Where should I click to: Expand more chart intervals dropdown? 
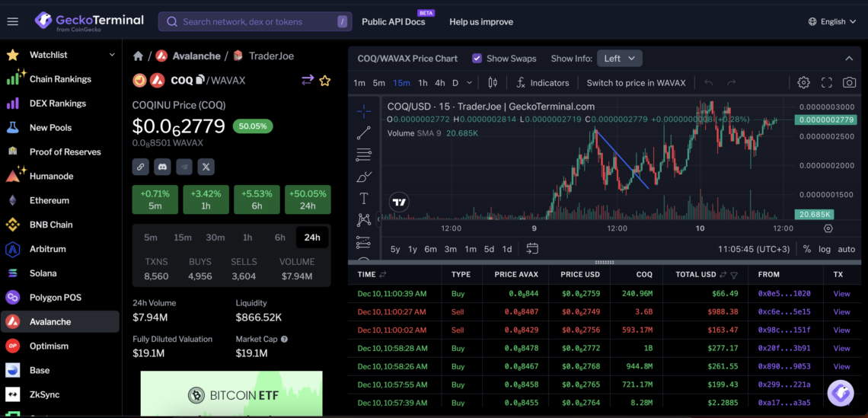point(470,82)
